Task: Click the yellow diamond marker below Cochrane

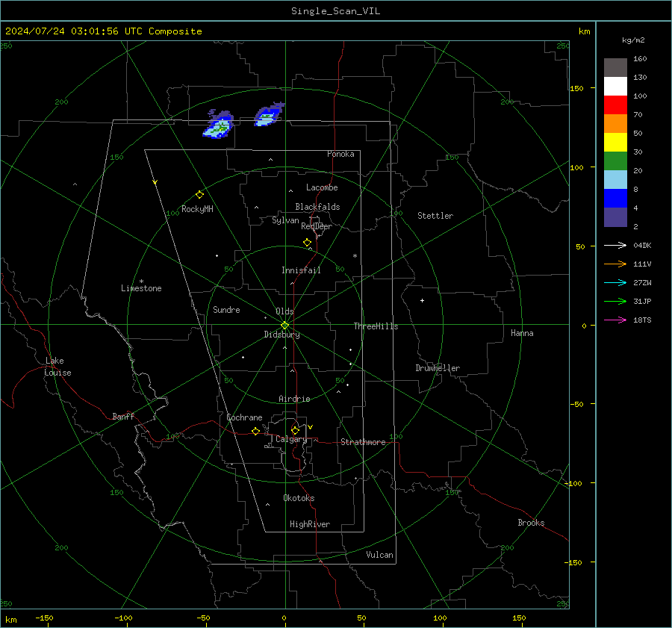Action: (255, 432)
